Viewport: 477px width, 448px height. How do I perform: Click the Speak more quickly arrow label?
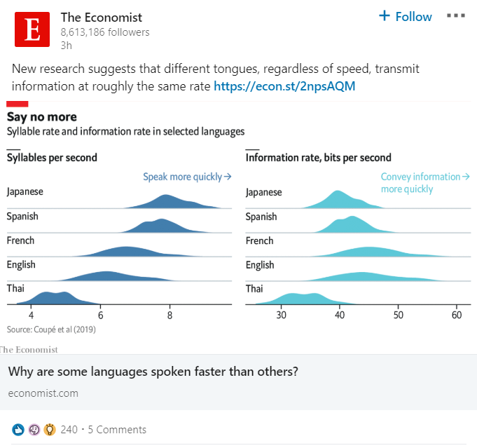pos(187,177)
